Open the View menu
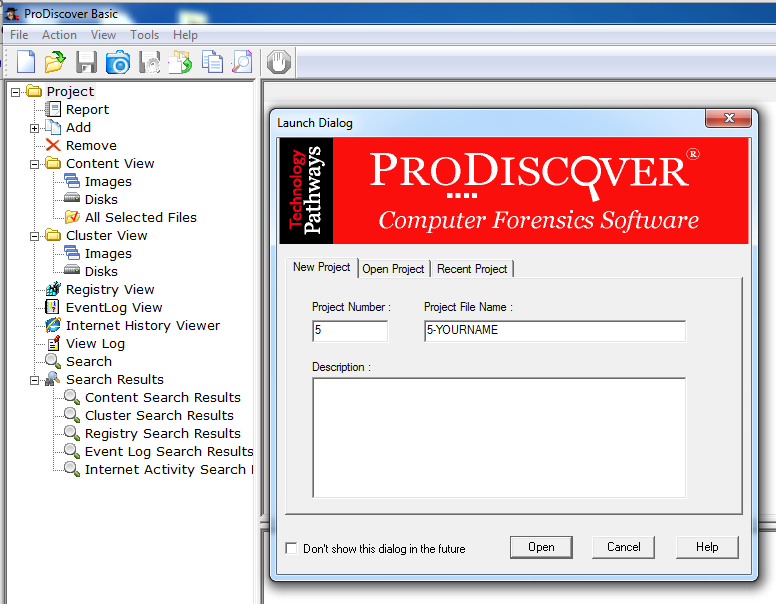The width and height of the screenshot is (776, 604). 103,35
